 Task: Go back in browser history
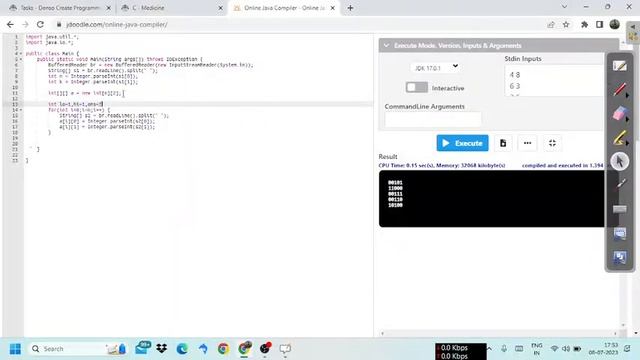(x=10, y=24)
